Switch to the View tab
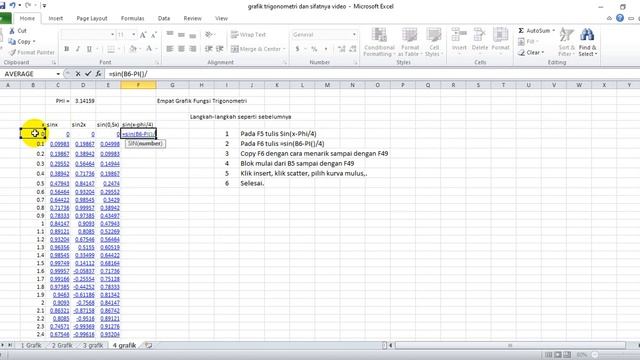Image resolution: width=640 pixels, height=360 pixels. click(x=221, y=18)
